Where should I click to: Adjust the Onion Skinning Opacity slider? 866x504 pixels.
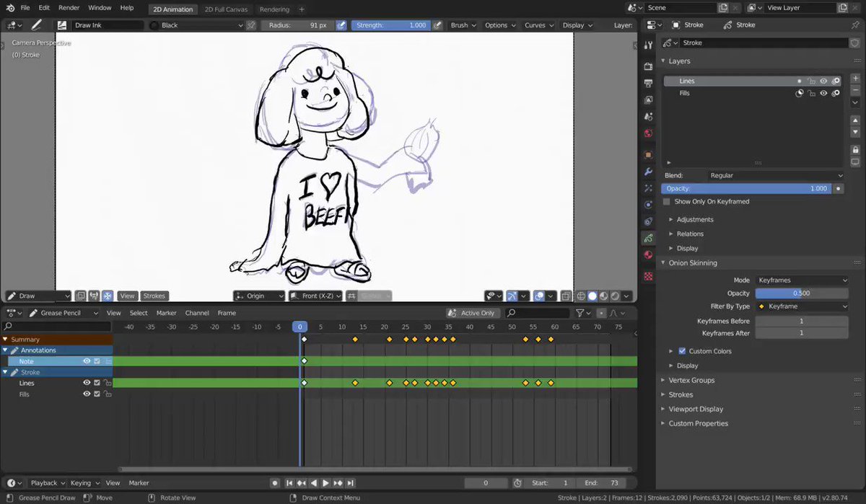click(802, 293)
